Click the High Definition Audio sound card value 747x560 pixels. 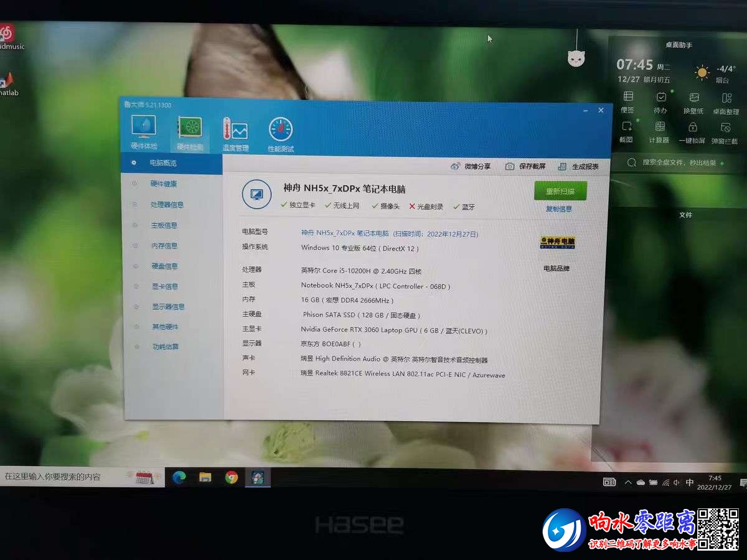tap(394, 360)
